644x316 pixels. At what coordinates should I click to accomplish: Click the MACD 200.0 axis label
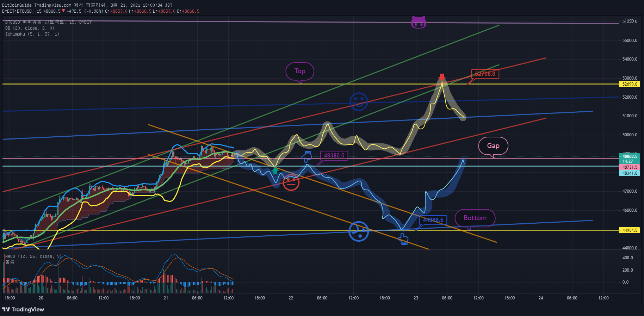click(x=628, y=270)
